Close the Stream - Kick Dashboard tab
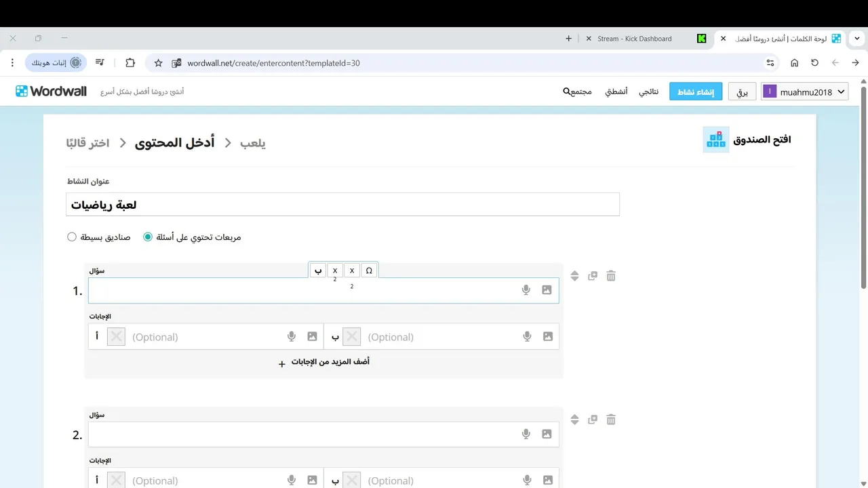Screen dimensions: 868x488 (x=587, y=39)
